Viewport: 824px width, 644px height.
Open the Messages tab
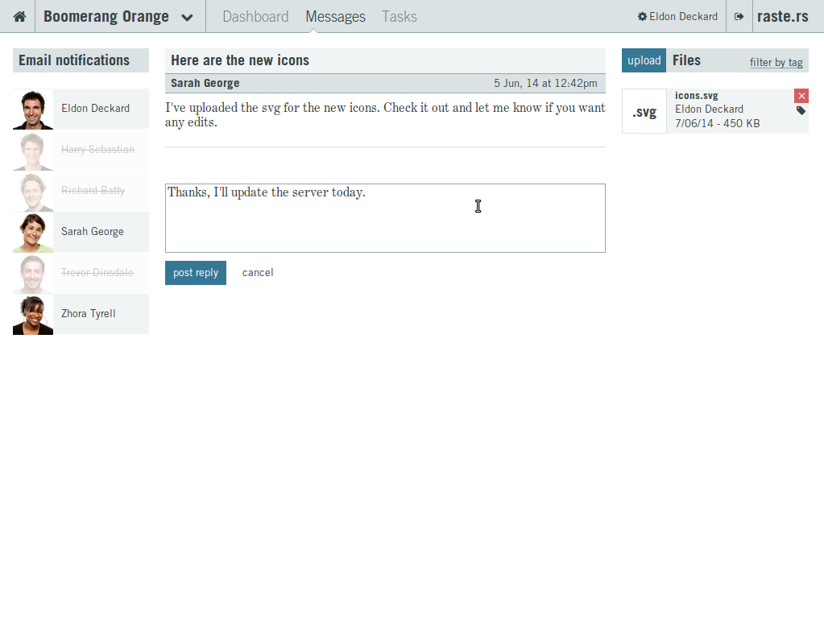[335, 16]
